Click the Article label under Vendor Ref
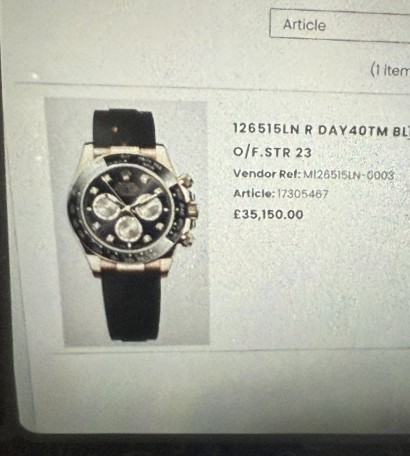The width and height of the screenshot is (410, 456). [x=253, y=194]
